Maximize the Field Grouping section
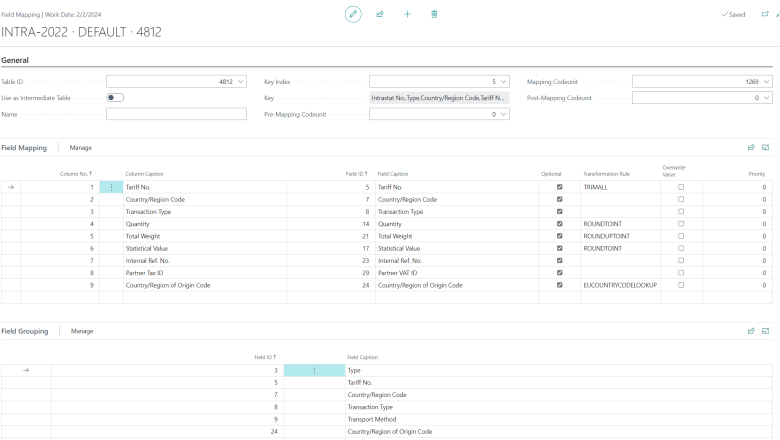 coord(766,330)
